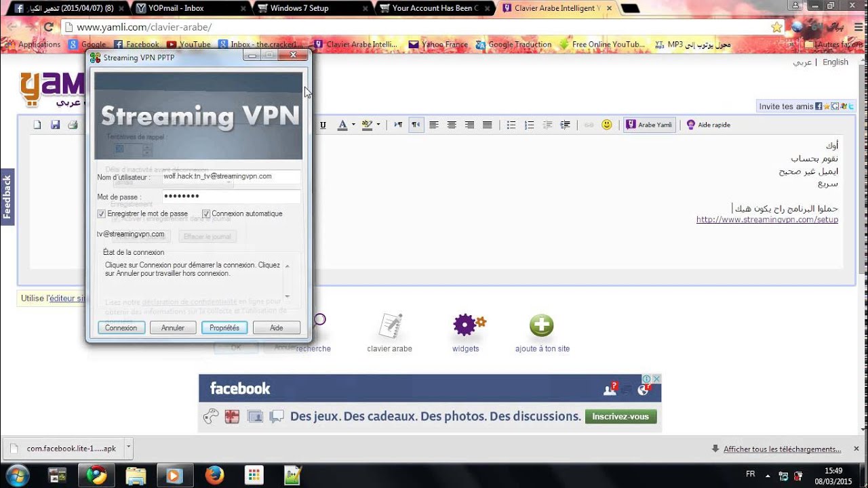
Task: Click the save icon in editor toolbar
Action: click(x=56, y=125)
